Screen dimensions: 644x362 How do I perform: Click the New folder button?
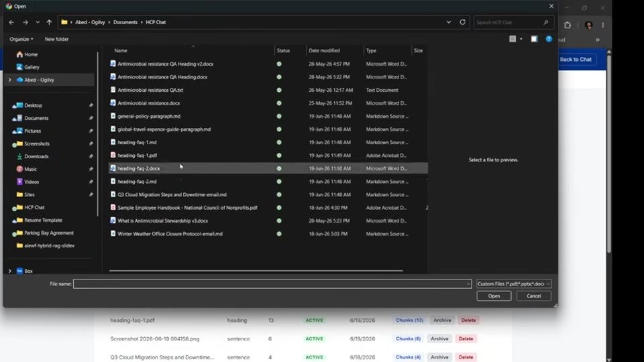click(x=56, y=39)
